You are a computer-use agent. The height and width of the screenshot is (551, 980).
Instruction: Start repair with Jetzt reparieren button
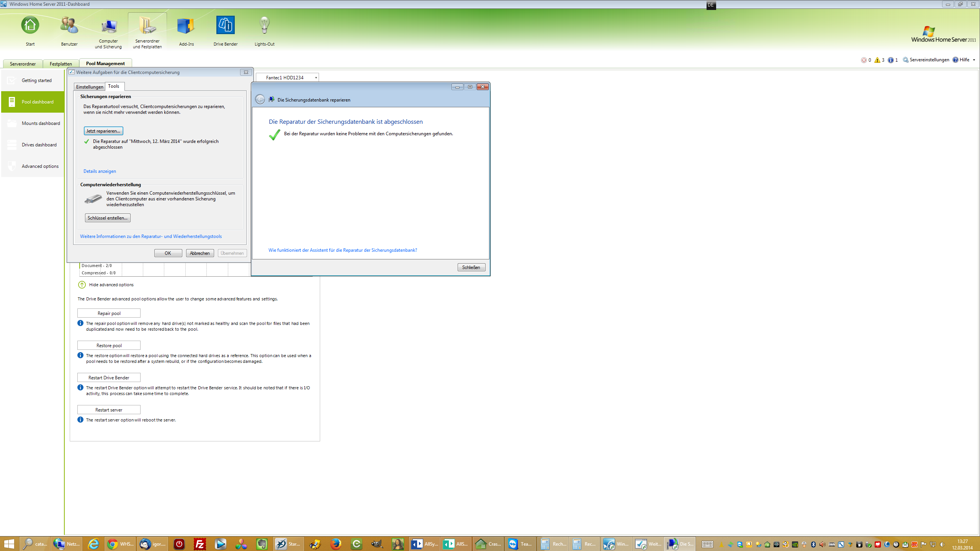103,131
